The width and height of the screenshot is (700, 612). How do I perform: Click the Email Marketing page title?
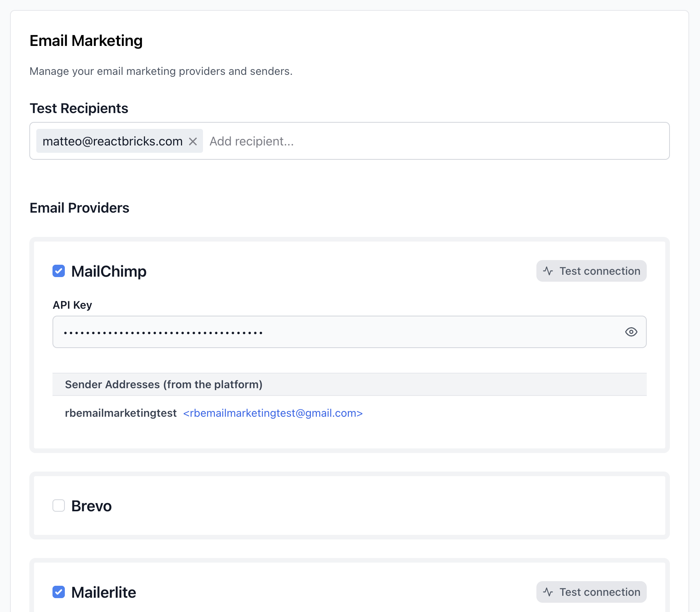click(86, 41)
